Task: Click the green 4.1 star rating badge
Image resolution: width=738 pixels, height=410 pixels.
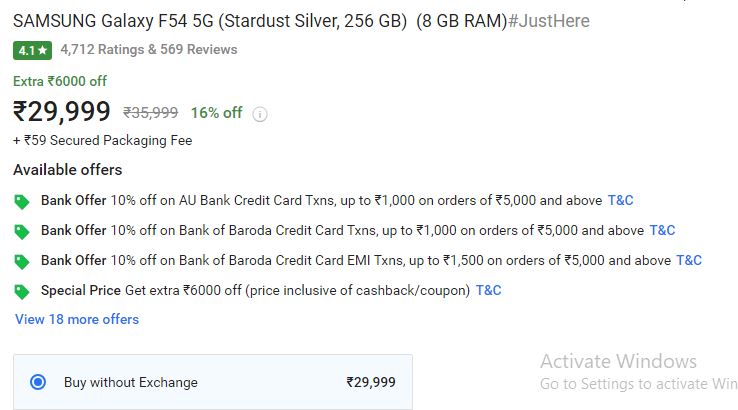Action: pyautogui.click(x=32, y=50)
